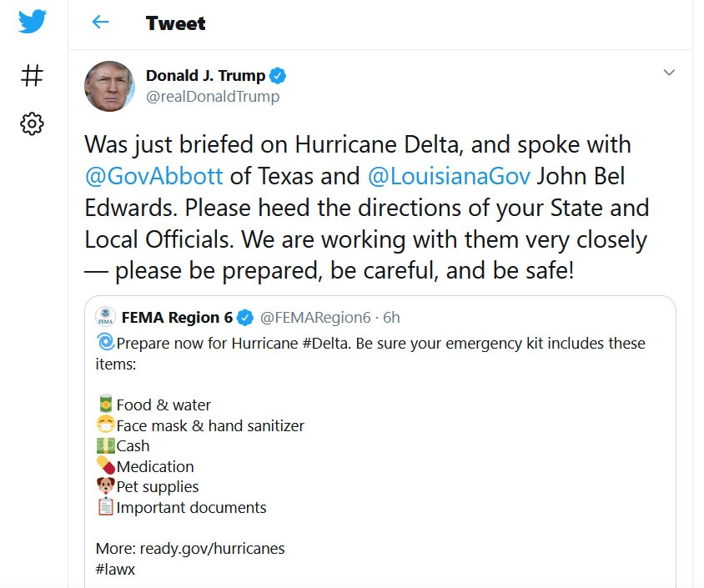
Task: Click the Donald J. Trump display name
Action: [206, 76]
